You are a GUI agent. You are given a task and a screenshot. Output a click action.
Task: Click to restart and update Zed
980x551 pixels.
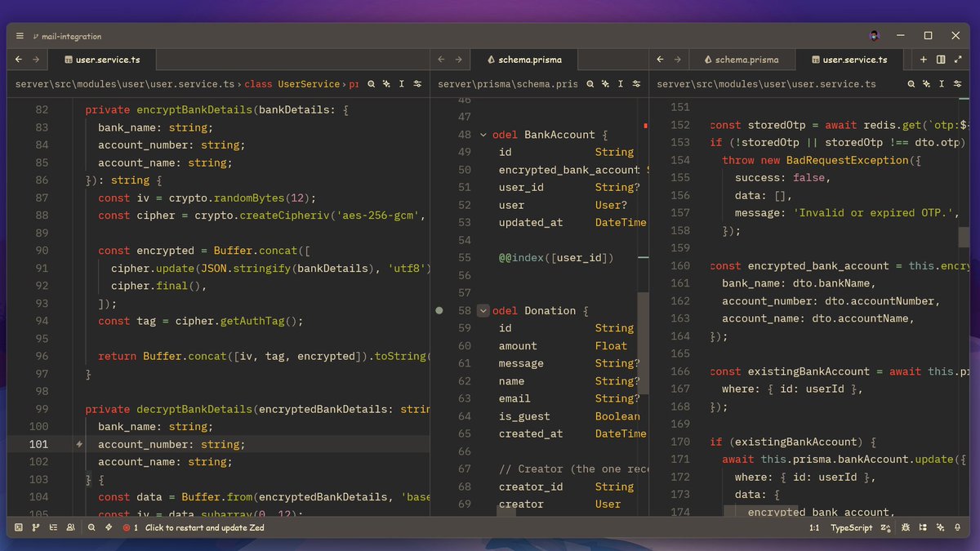[x=205, y=528]
